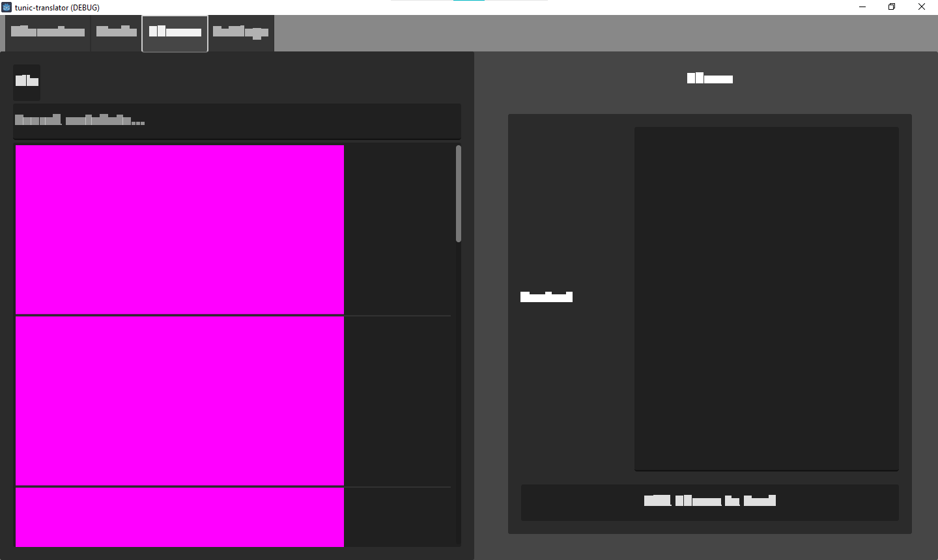Click the wide button at bottom of right panel
This screenshot has width=938, height=560.
(x=710, y=502)
